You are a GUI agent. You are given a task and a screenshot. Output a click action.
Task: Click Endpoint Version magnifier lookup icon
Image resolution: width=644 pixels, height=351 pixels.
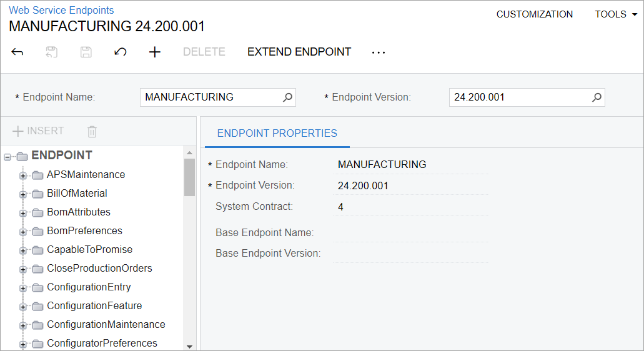(597, 97)
